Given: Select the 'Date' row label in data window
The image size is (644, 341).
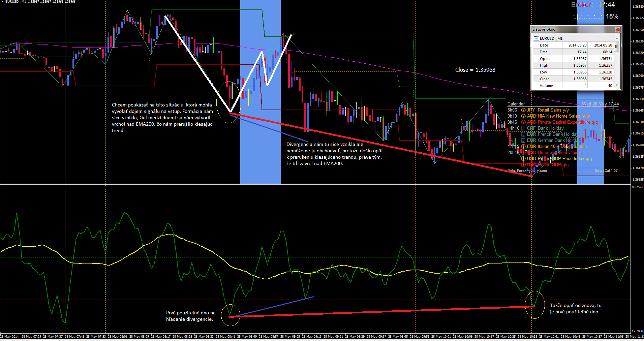Looking at the screenshot, I should [544, 45].
